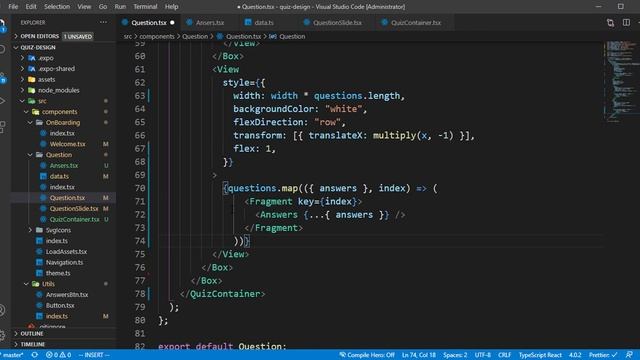Image resolution: width=640 pixels, height=360 pixels.
Task: Open the feedback icon in status bar
Action: coord(629,355)
